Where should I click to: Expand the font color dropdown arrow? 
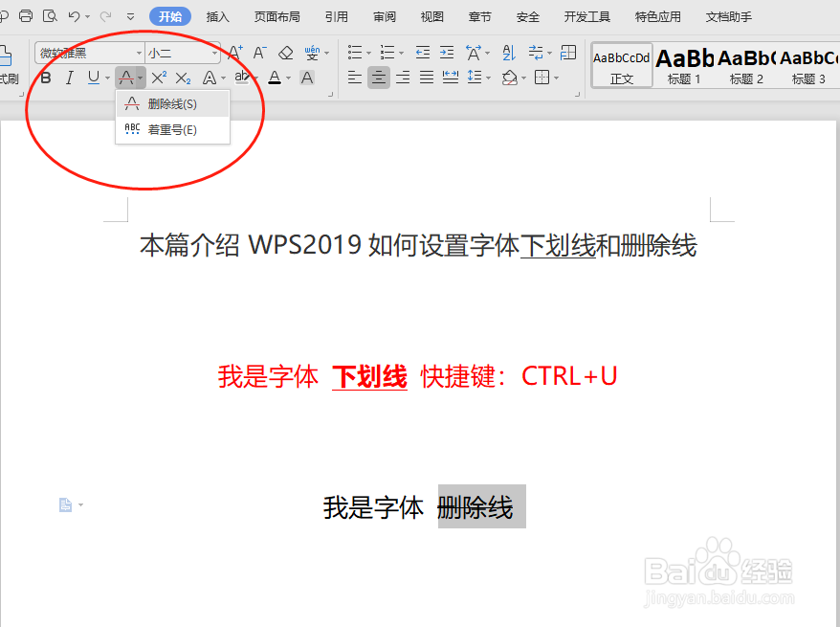coord(288,78)
